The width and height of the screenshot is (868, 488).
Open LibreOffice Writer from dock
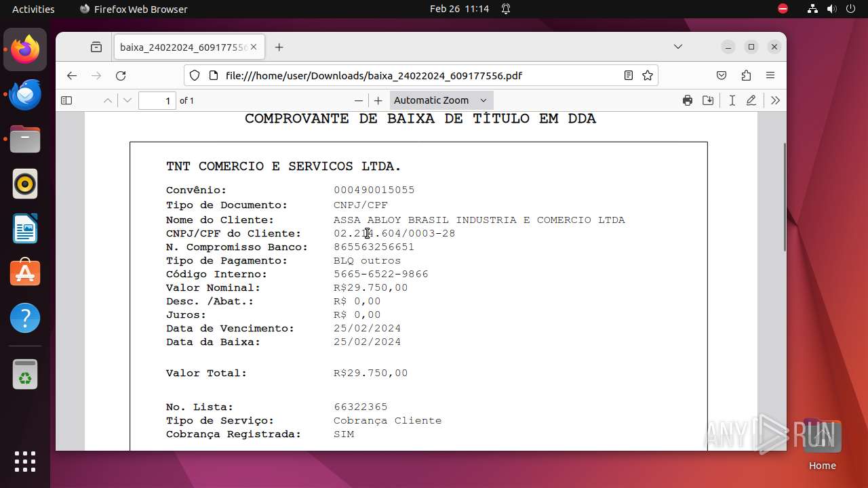point(25,228)
